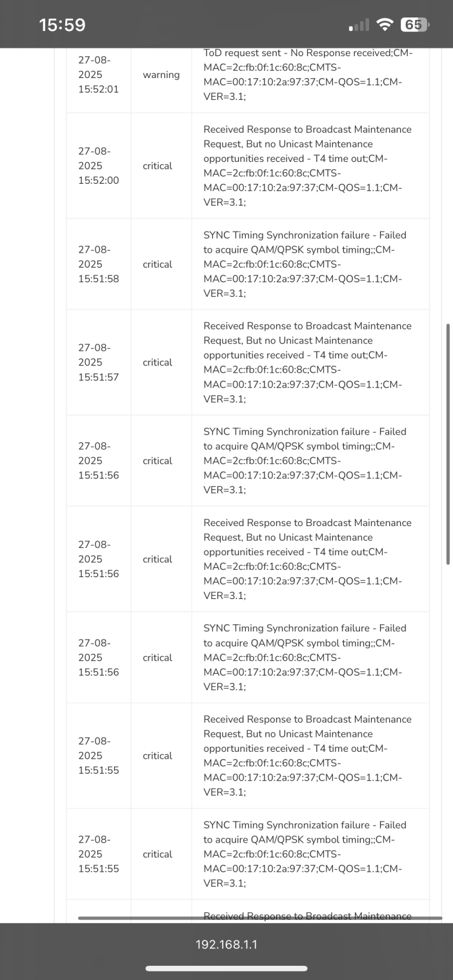453x980 pixels.
Task: Click the horizontal scrollbar above the address bar
Action: [x=260, y=917]
